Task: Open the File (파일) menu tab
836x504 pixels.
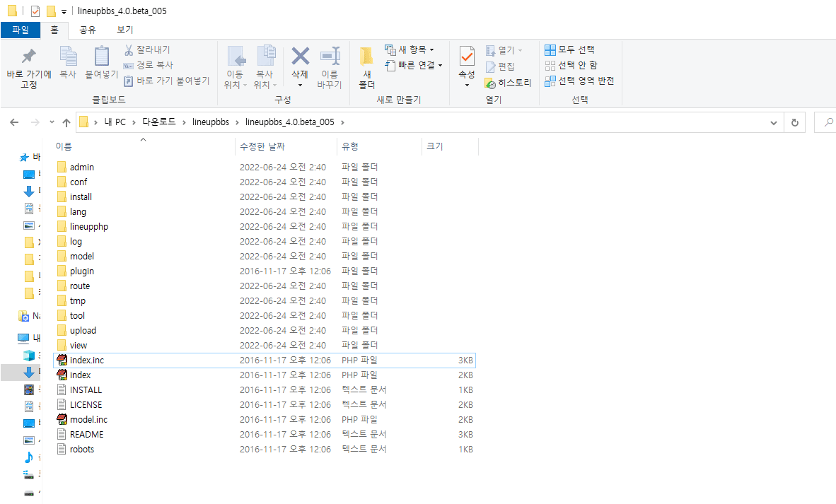Action: tap(21, 30)
